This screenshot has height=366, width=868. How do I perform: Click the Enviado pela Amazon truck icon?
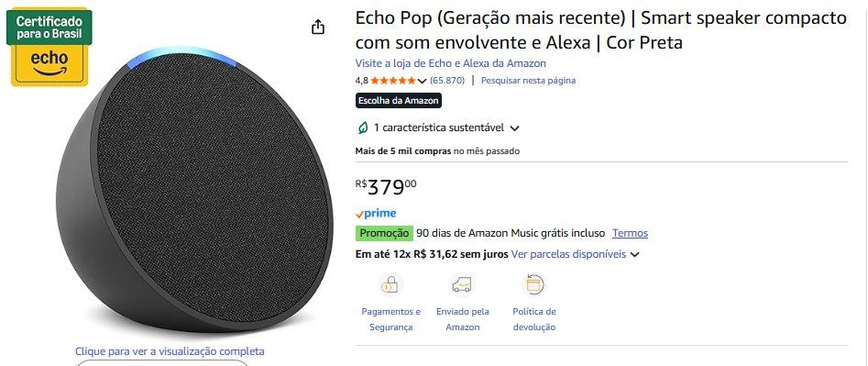(462, 285)
